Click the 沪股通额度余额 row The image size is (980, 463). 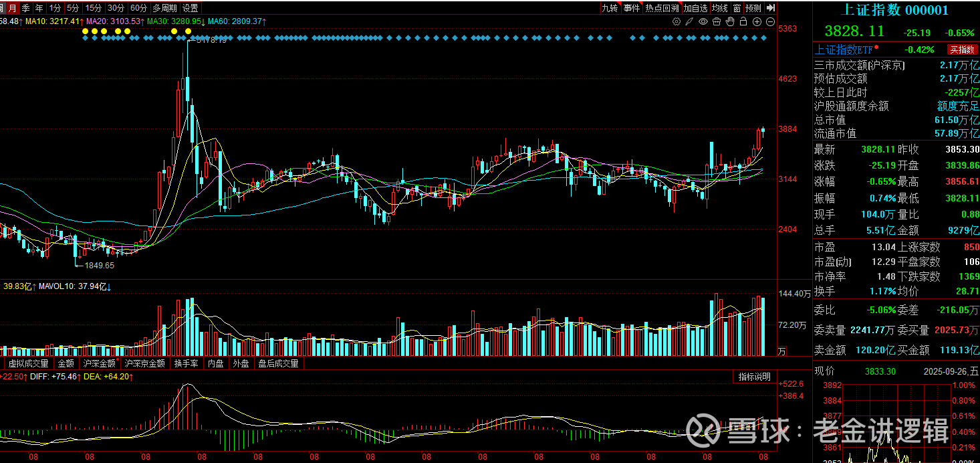tap(896, 106)
